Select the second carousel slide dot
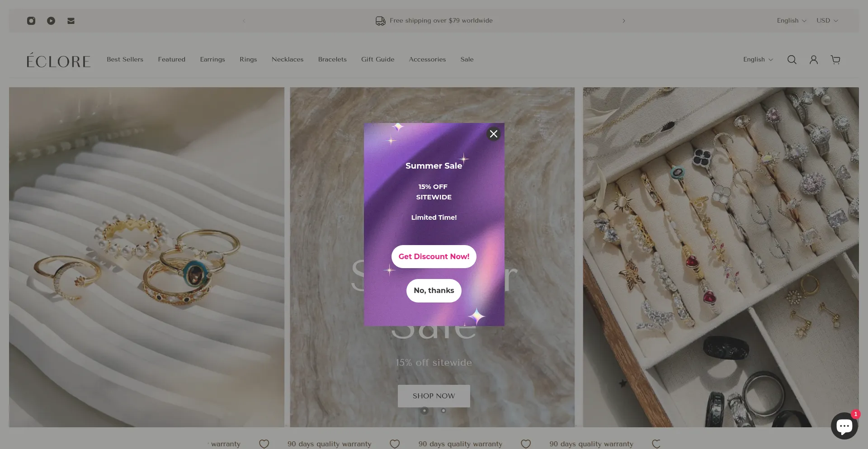Image resolution: width=868 pixels, height=449 pixels. [x=443, y=411]
